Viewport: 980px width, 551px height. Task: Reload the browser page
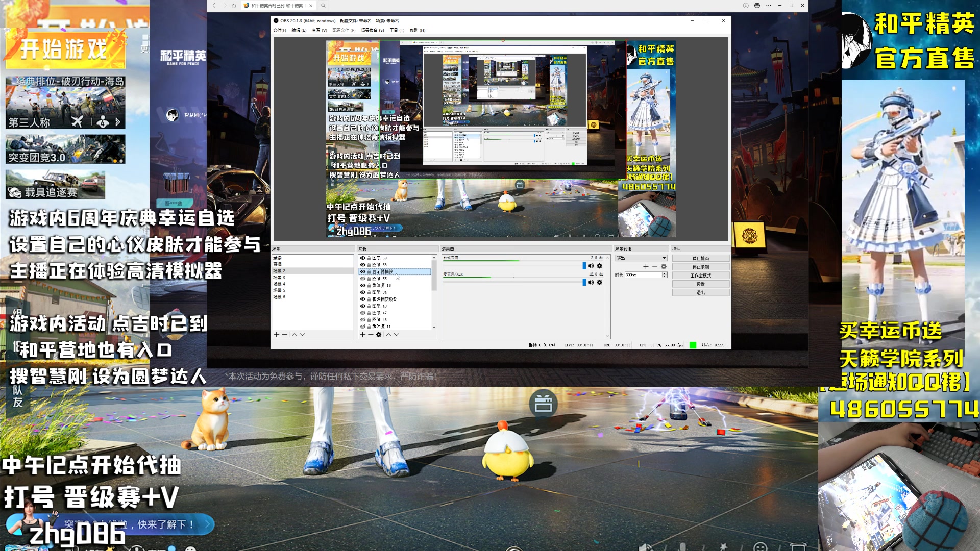[x=234, y=6]
